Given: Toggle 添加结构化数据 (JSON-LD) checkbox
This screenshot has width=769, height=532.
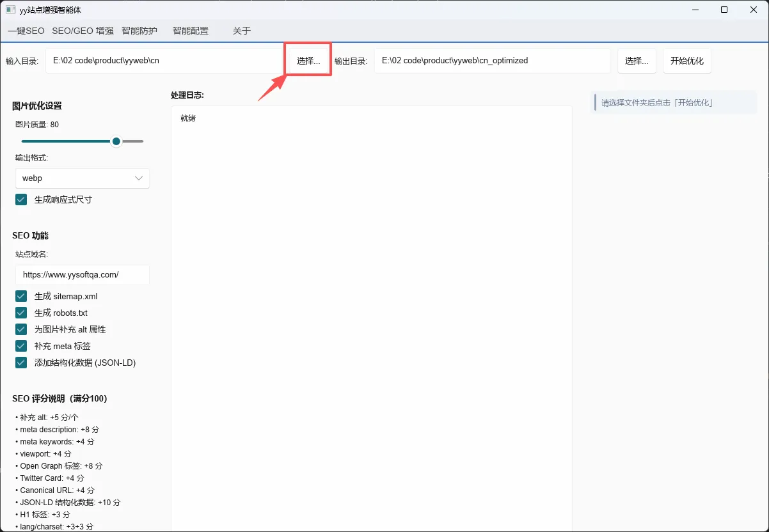Looking at the screenshot, I should click(x=21, y=363).
